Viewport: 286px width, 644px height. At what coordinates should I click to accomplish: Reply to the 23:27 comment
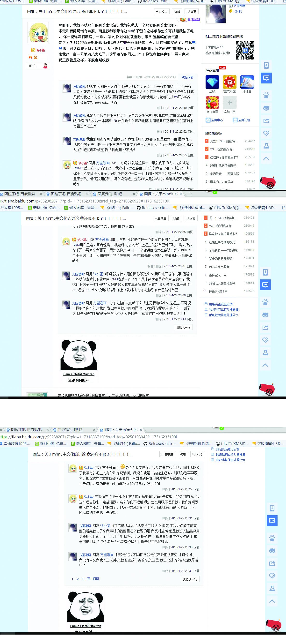(x=196, y=489)
